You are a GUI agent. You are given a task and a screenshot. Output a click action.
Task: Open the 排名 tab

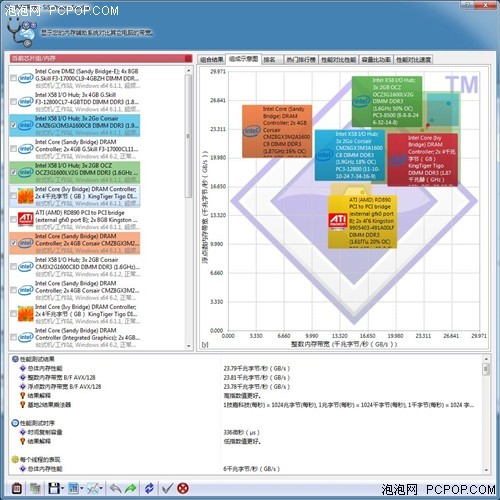(272, 60)
